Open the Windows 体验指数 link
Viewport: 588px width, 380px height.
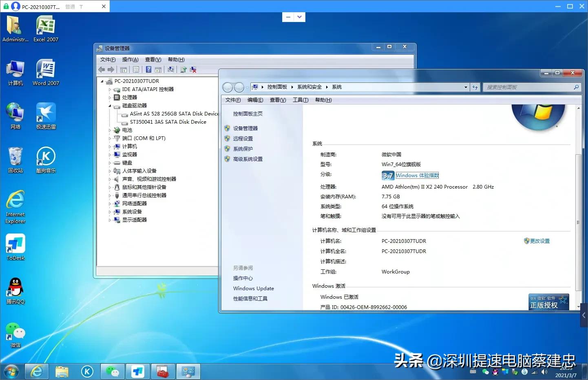point(418,176)
